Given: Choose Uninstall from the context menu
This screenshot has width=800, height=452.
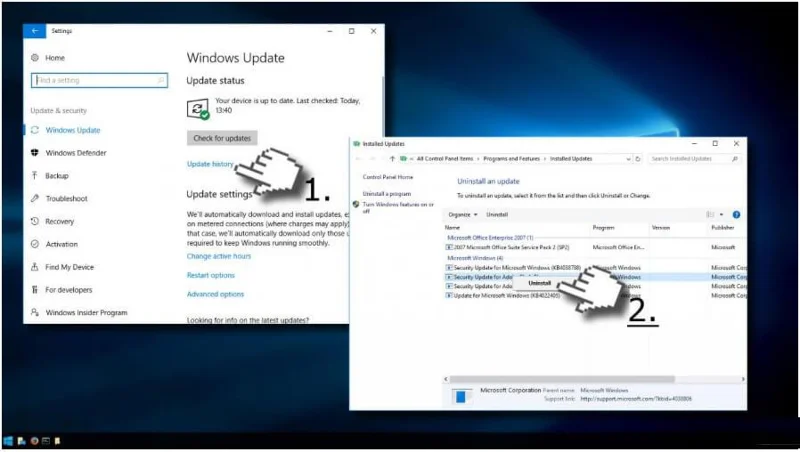Looking at the screenshot, I should point(540,283).
